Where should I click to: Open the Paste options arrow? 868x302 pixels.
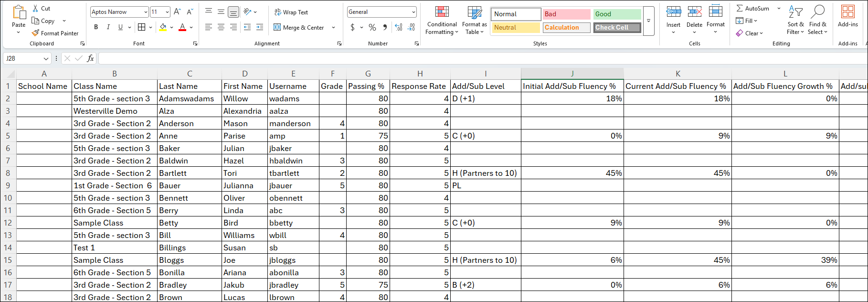(19, 32)
